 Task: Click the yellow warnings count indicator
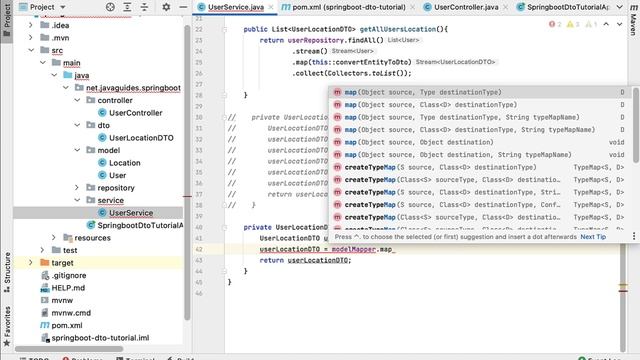(573, 24)
